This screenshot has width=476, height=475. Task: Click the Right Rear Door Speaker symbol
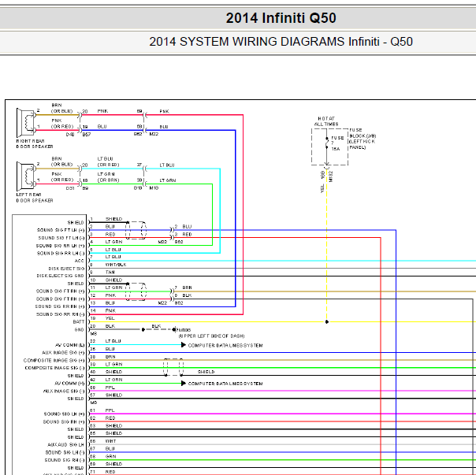pos(26,123)
